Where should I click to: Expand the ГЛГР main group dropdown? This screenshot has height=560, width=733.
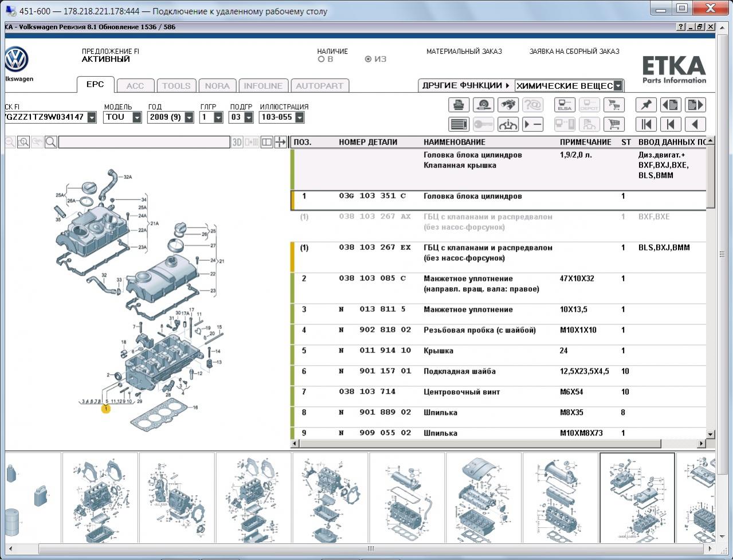click(218, 118)
